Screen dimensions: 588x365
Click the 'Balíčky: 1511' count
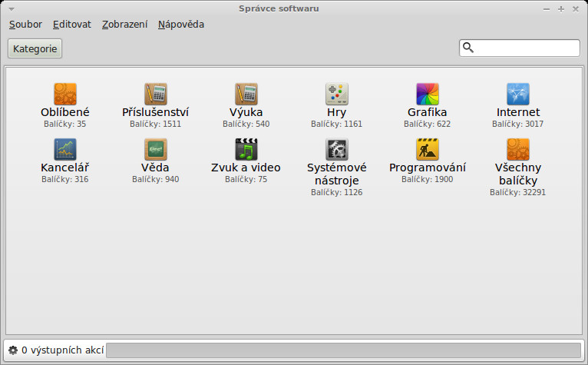156,124
